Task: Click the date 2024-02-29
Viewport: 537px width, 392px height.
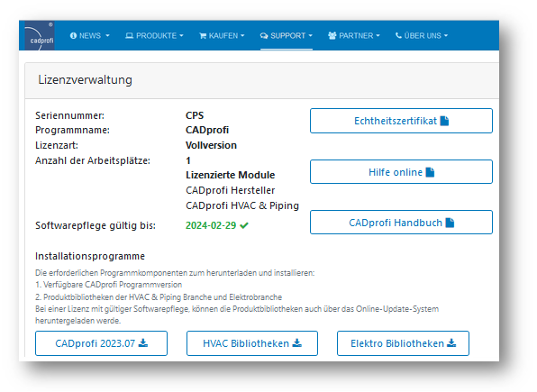Action: (x=211, y=225)
